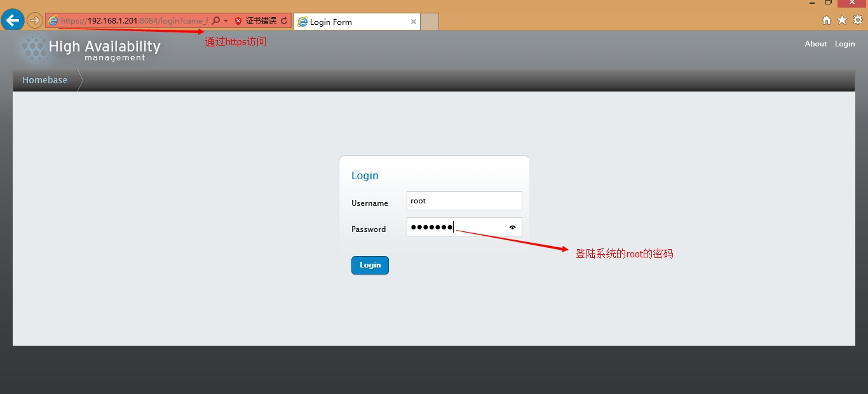Viewport: 868px width, 394px height.
Task: Open the About page
Action: point(815,43)
